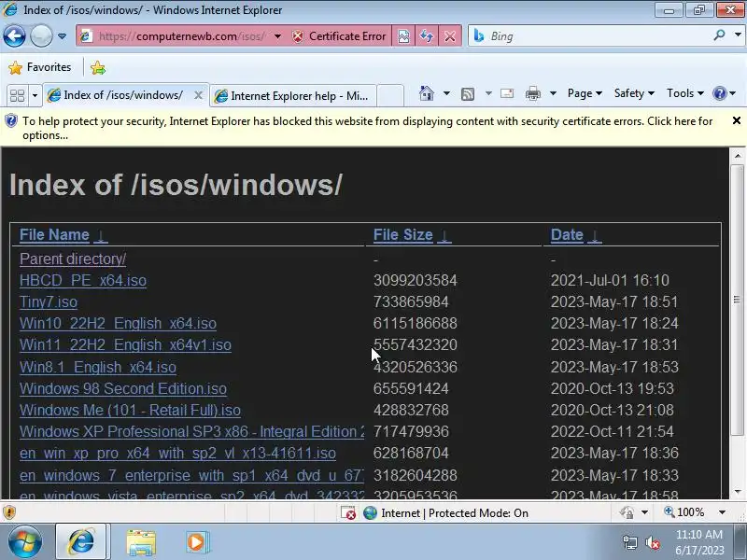Viewport: 747px width, 560px height.
Task: Sort the listing by Date header
Action: tap(567, 235)
